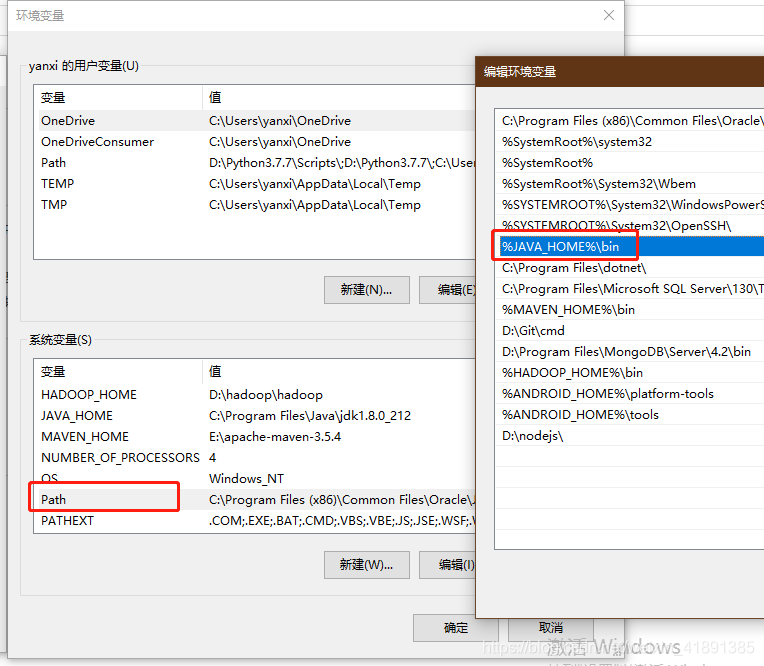The image size is (764, 666).
Task: Select %SYSTEMROOT%\System32\WindowsPowerShell entry
Action: tap(630, 205)
